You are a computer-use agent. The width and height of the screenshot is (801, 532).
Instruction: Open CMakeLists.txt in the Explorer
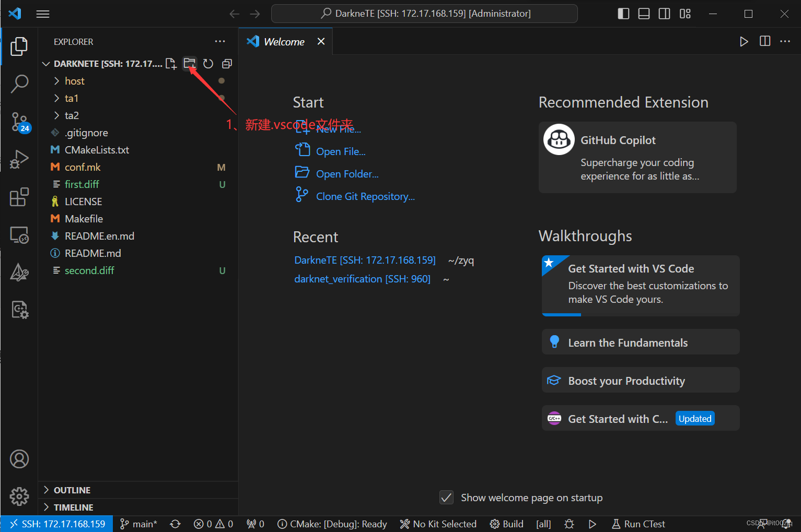(138, 150)
